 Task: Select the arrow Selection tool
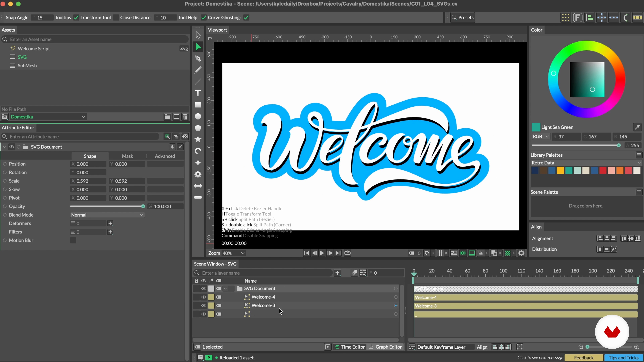(198, 35)
